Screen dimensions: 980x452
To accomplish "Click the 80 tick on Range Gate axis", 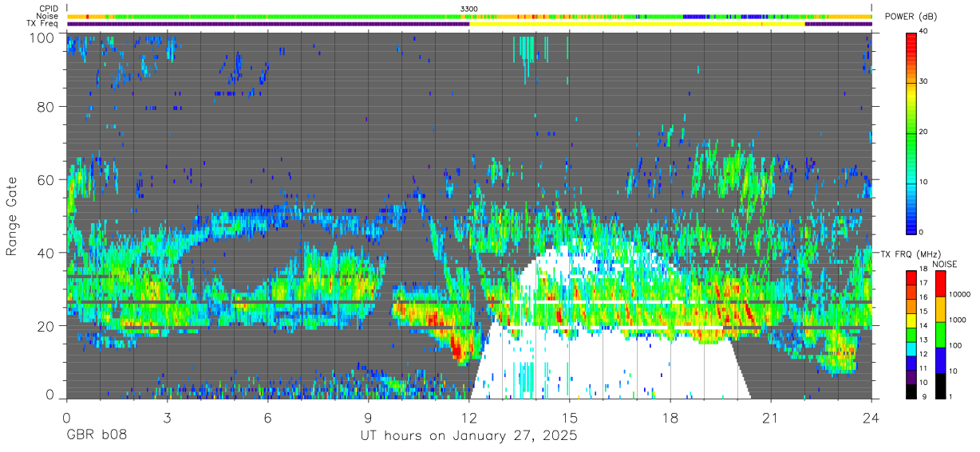I will tap(45, 107).
